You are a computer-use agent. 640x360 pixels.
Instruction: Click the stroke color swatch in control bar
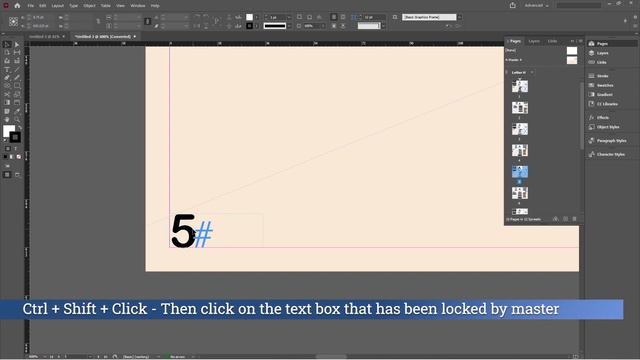pyautogui.click(x=249, y=26)
